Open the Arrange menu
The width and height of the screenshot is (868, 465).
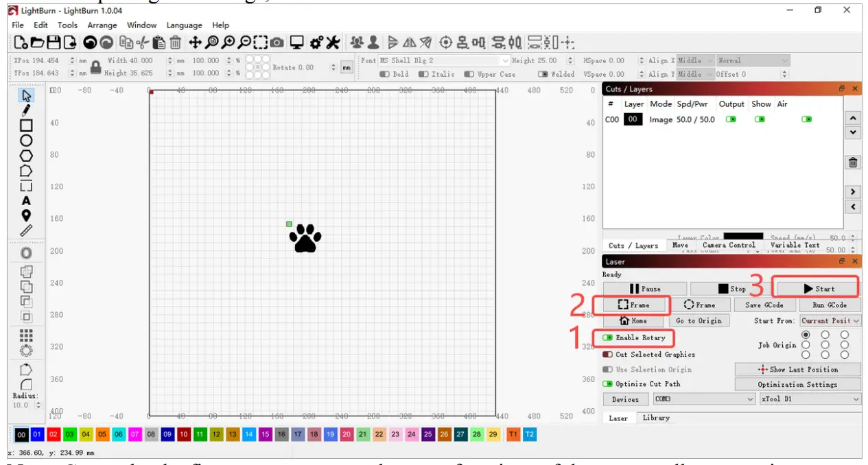click(x=102, y=25)
